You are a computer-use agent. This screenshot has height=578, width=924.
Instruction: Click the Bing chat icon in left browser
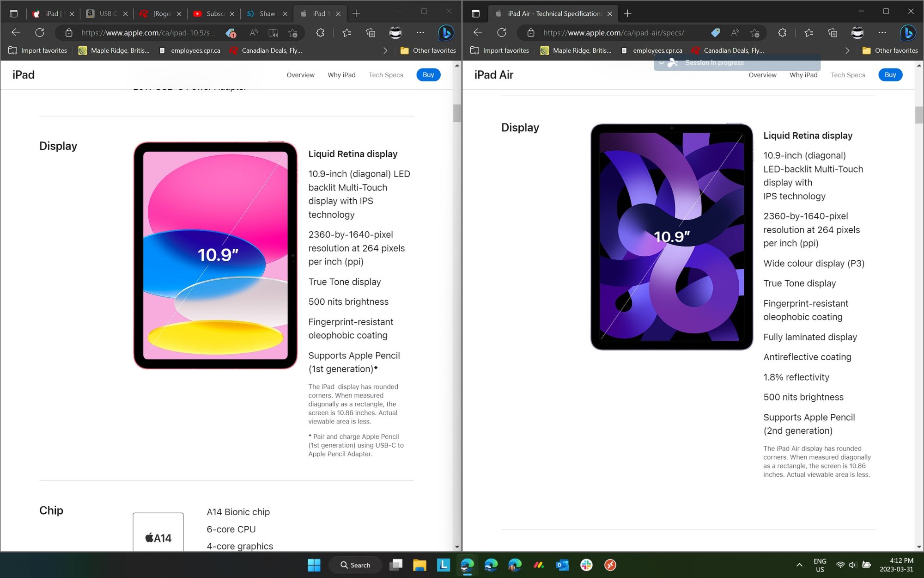[445, 33]
